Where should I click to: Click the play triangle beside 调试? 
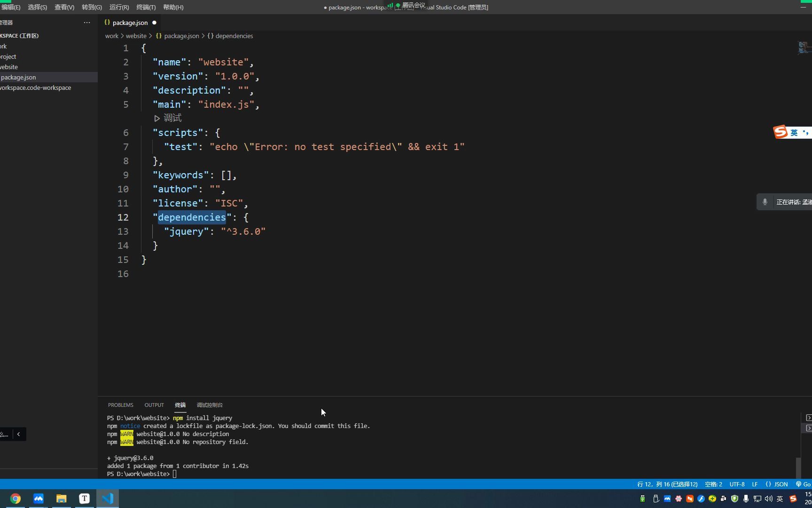pyautogui.click(x=157, y=119)
